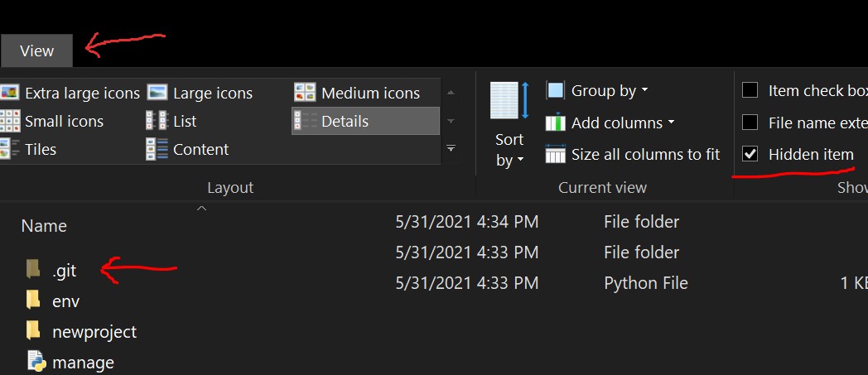868x375 pixels.
Task: Select Small icons layout
Action: (53, 122)
